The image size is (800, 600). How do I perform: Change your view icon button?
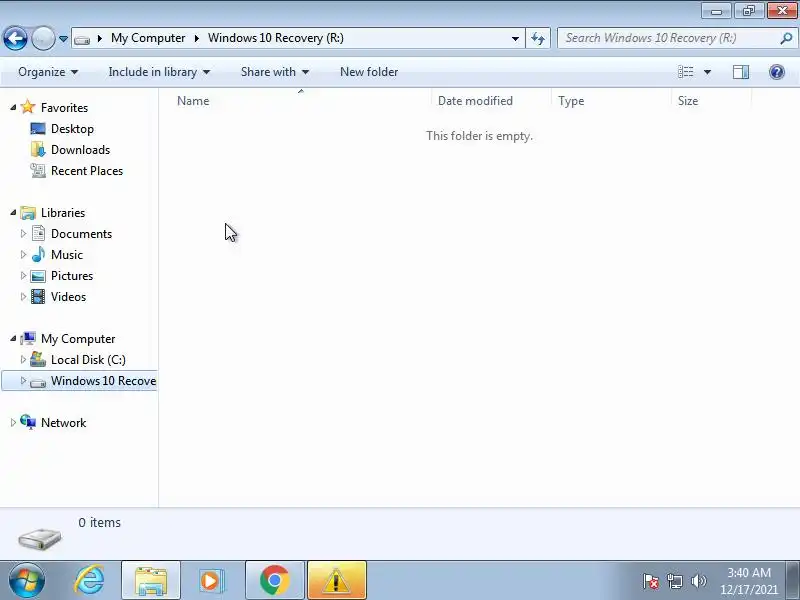click(685, 72)
